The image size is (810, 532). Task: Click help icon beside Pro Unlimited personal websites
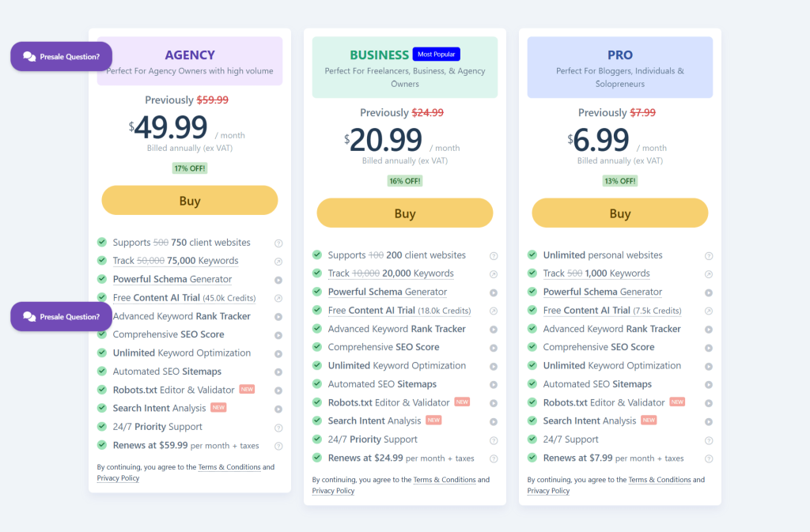click(x=709, y=255)
